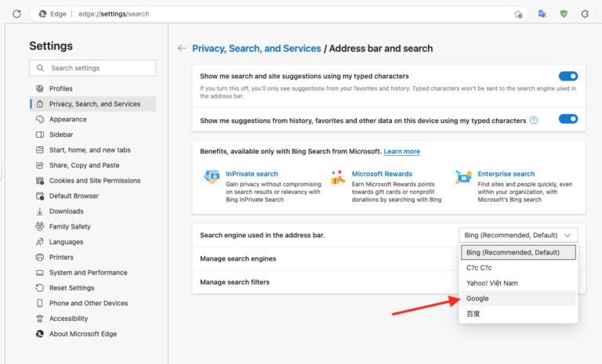Open the Learn more link

401,152
